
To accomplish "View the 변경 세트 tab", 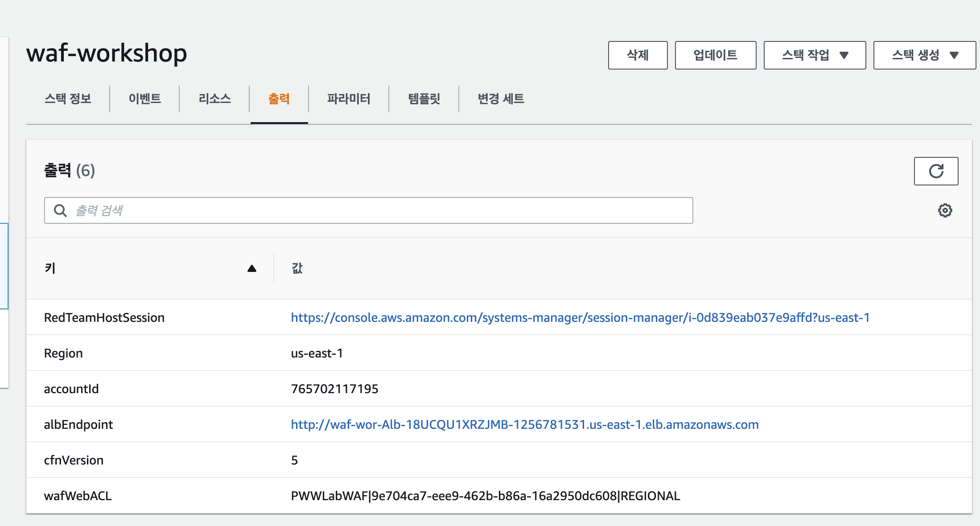I will pos(501,99).
